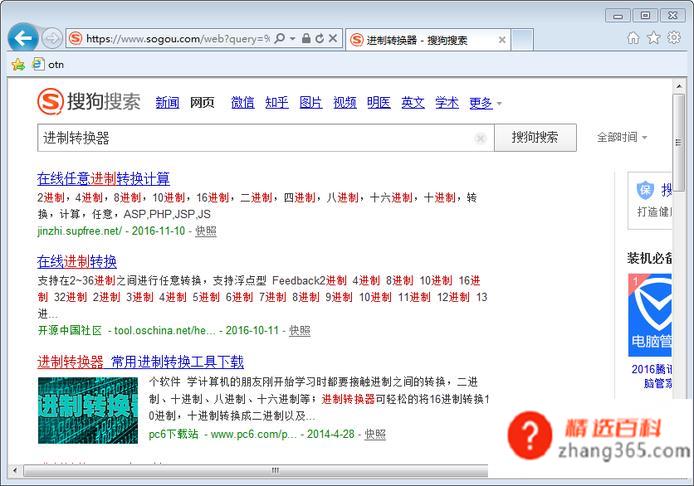Viewport: 694px width, 486px height.
Task: Click the address bar search magnifier icon
Action: (280, 39)
